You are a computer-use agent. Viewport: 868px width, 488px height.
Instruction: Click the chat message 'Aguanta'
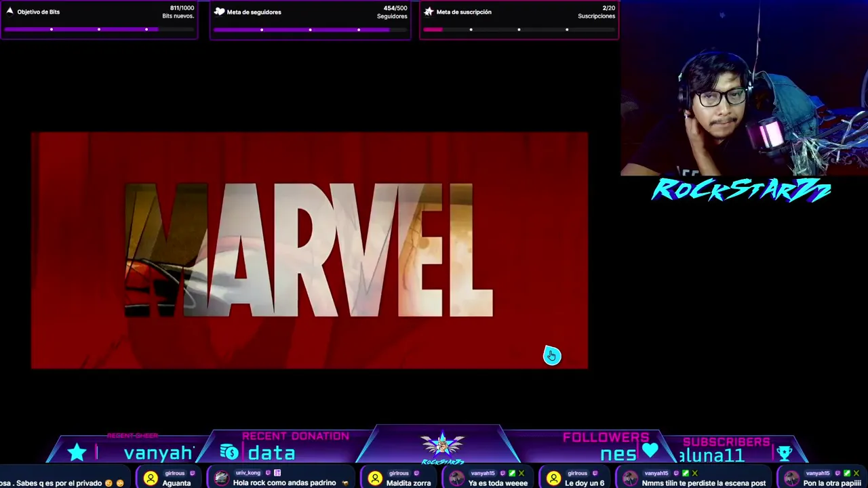click(x=176, y=483)
